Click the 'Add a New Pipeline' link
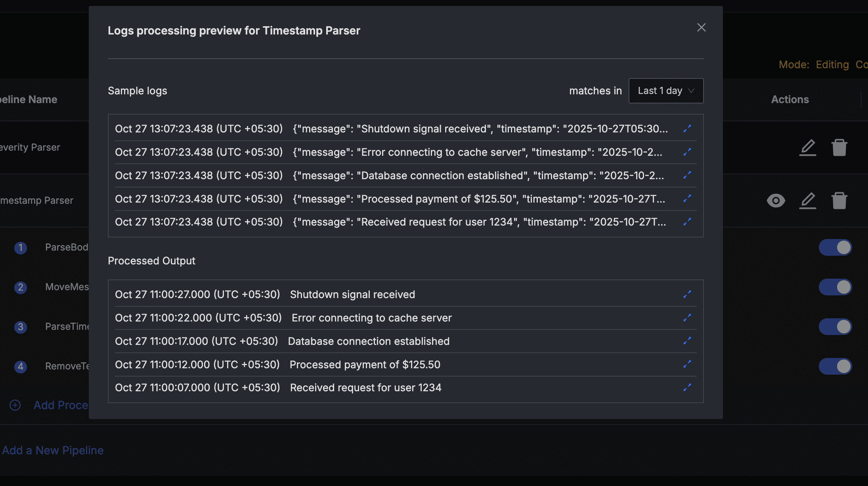The height and width of the screenshot is (486, 868). tap(53, 450)
